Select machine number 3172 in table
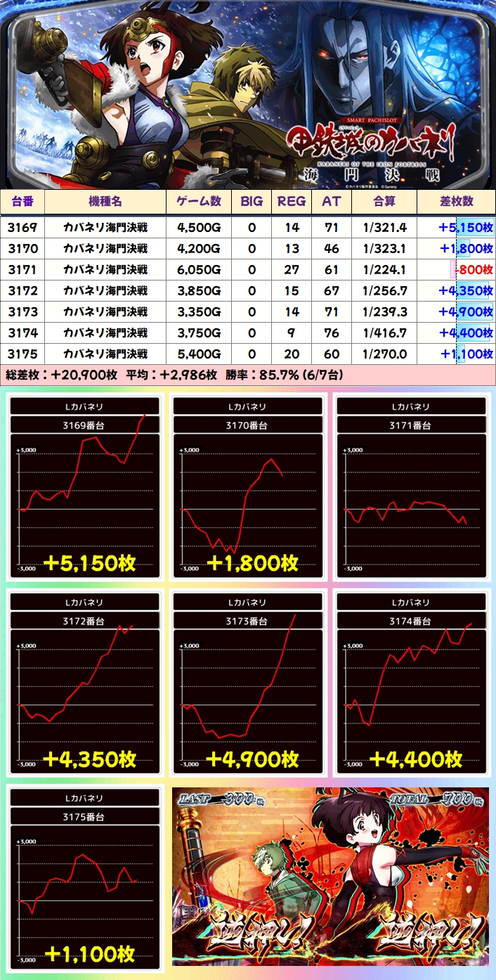Viewport: 496px width, 980px height. pyautogui.click(x=22, y=290)
